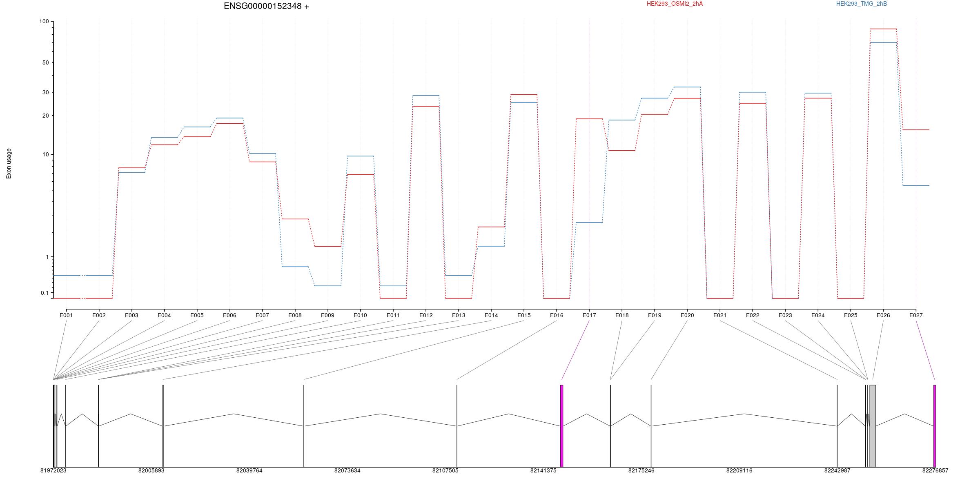Click exon label E022
Viewport: 980px width, 490px height.
tap(753, 315)
